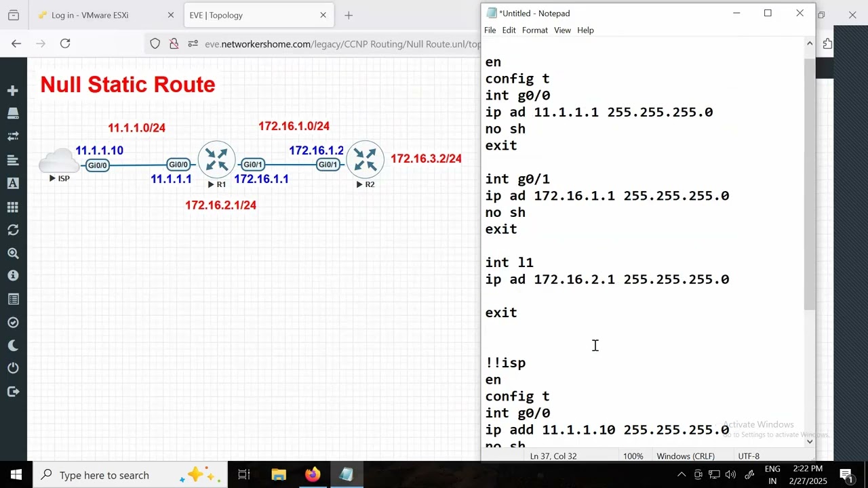Click the Status info sidebar icon
868x488 pixels.
[13, 276]
